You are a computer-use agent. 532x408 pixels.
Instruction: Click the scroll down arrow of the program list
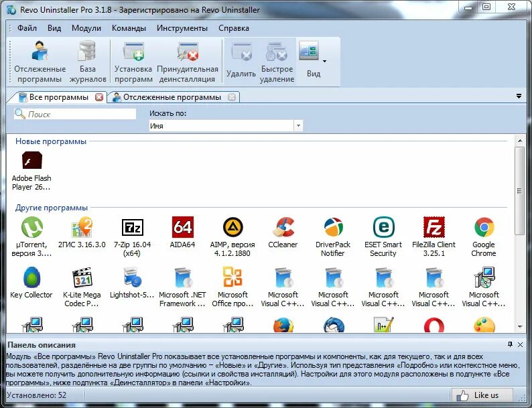[x=519, y=327]
